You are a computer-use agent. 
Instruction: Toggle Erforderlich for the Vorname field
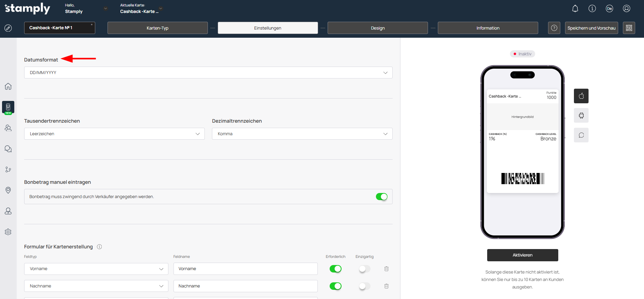tap(335, 269)
